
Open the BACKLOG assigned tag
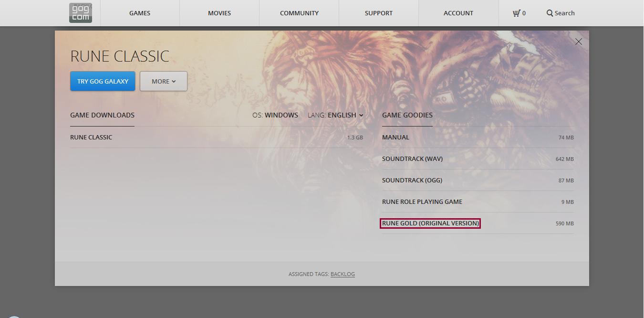pos(343,274)
